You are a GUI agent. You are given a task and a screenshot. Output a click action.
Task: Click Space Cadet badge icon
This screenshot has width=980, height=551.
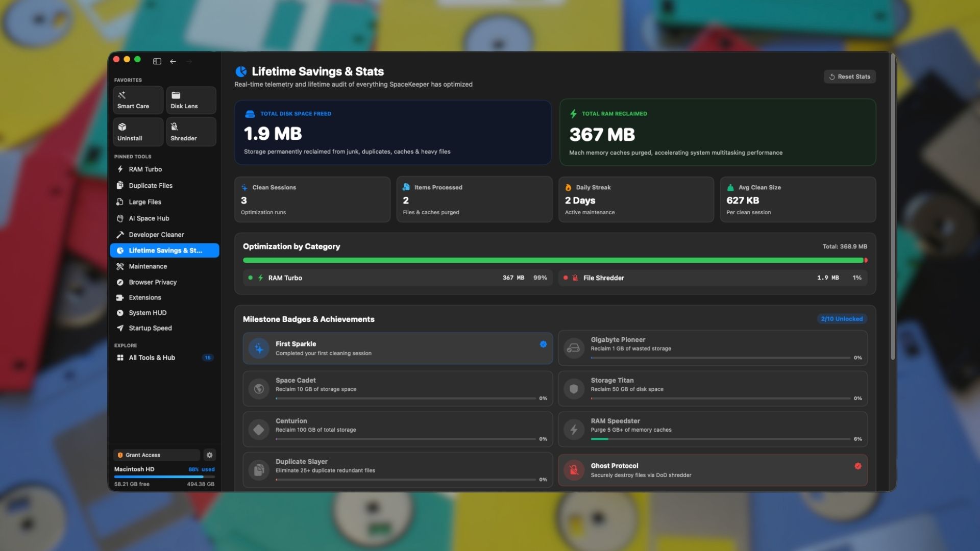pos(259,389)
